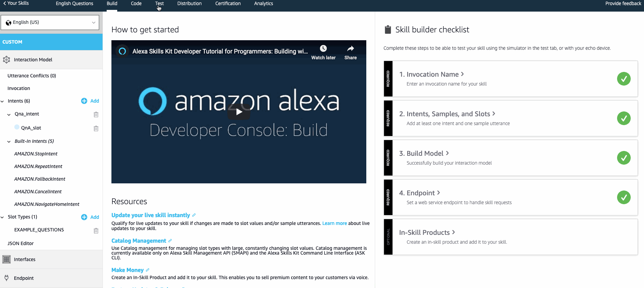Click the link icon next to Catalog Management
This screenshot has width=644, height=288.
click(x=170, y=241)
